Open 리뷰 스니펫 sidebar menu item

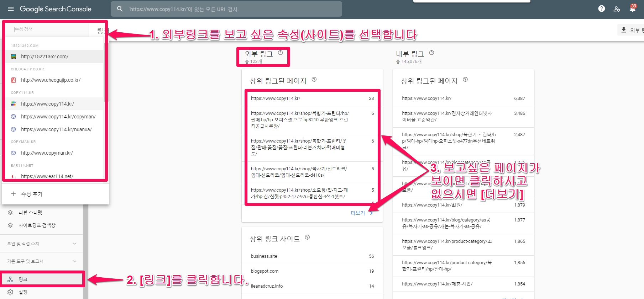point(30,212)
